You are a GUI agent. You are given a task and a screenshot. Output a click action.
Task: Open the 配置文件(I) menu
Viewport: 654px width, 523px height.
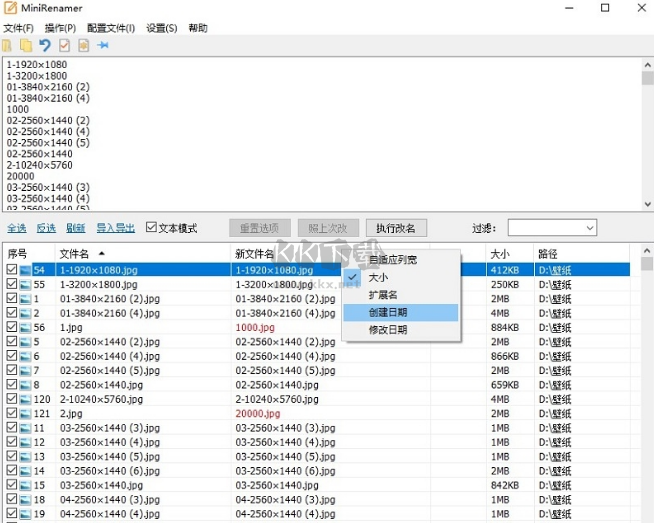tap(110, 28)
